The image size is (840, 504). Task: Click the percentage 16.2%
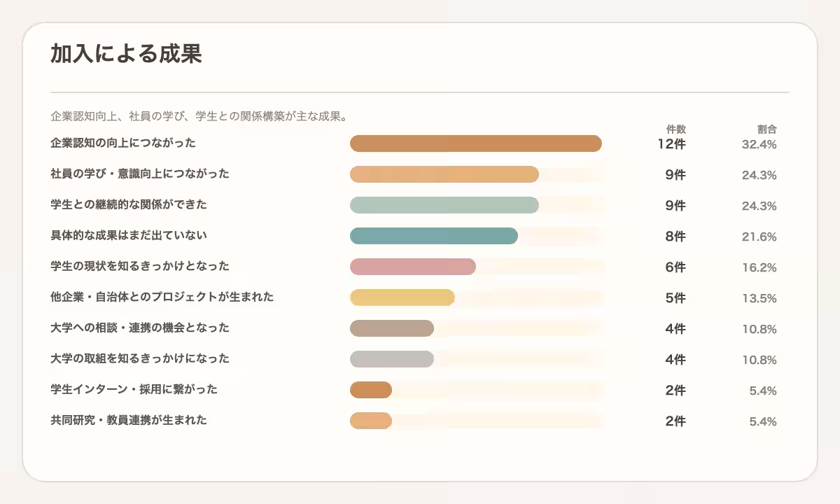pos(759,268)
